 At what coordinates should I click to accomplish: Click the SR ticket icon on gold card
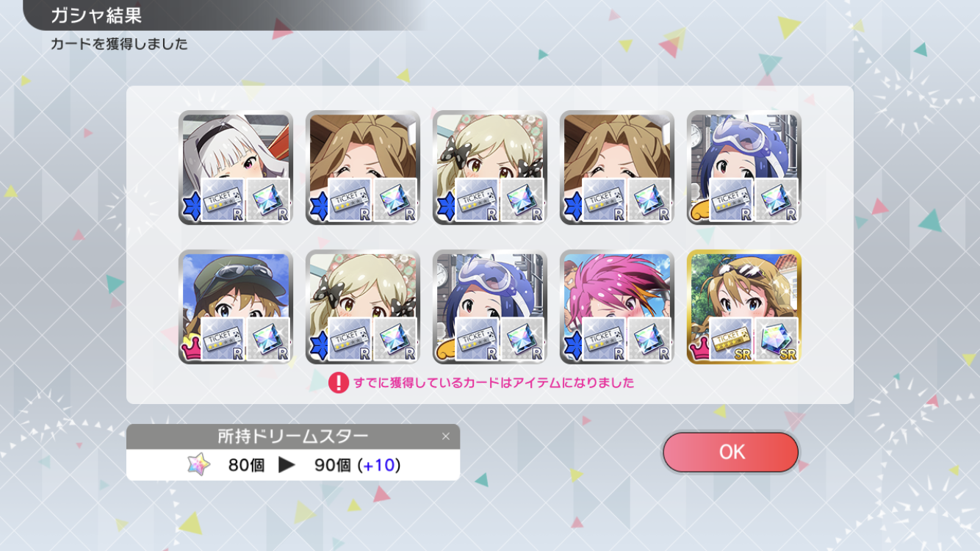[731, 339]
